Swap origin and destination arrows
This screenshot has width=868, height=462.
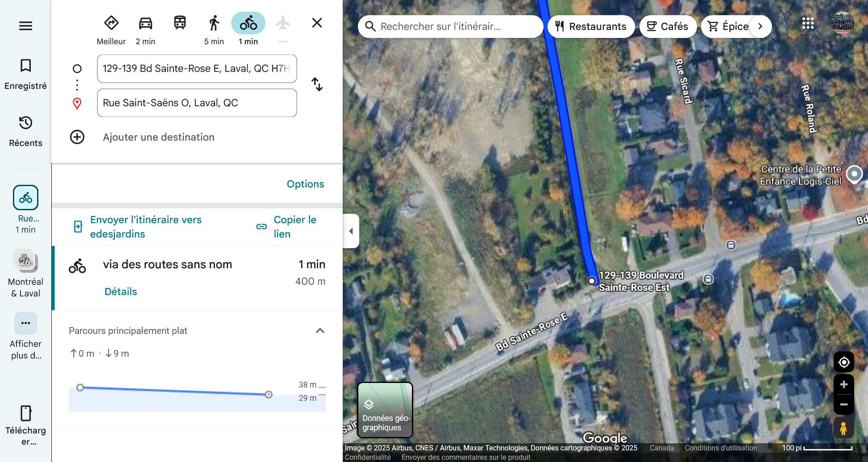point(317,84)
